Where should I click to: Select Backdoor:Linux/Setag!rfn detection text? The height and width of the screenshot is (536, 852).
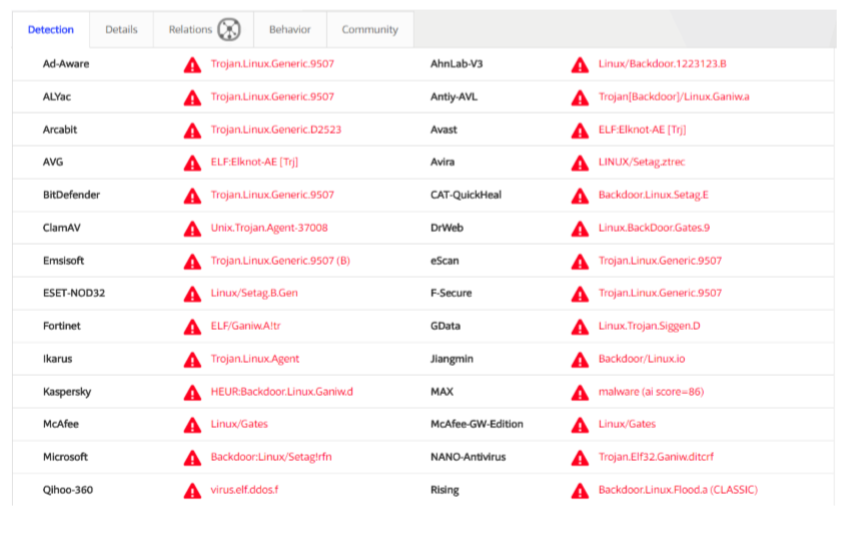click(271, 457)
